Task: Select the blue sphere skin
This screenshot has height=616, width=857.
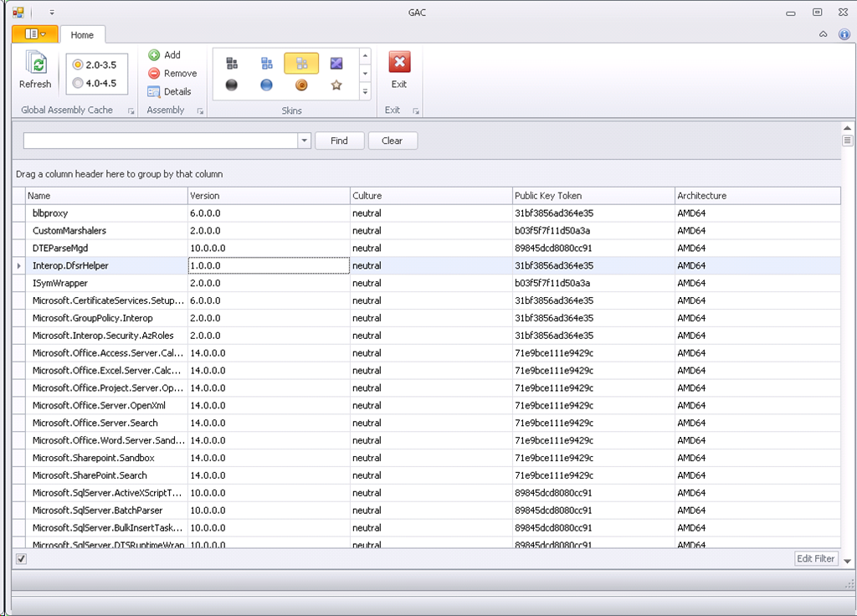Action: point(267,85)
